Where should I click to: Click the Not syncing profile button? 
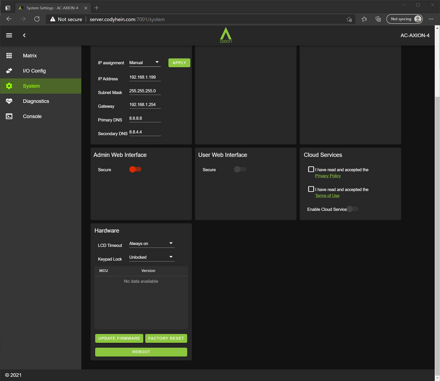coord(404,19)
